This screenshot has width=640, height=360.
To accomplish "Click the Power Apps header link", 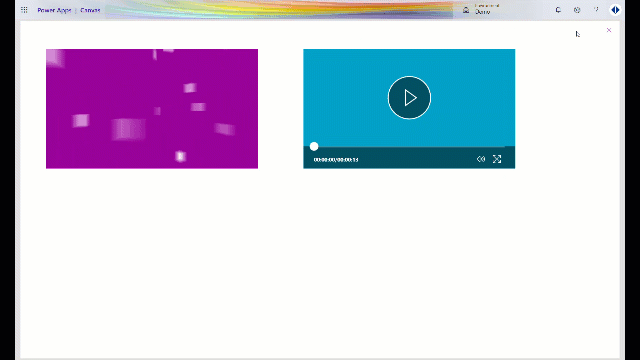I will click(54, 10).
